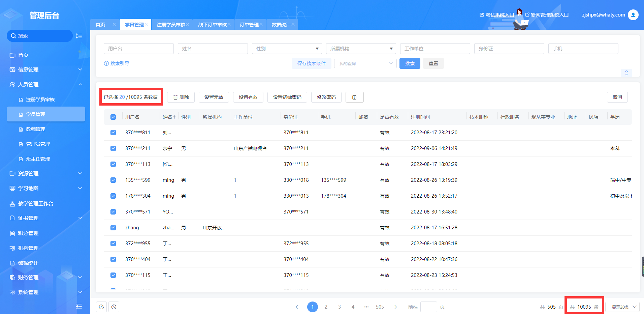The width and height of the screenshot is (644, 314).
Task: Open 新闻管理系统入口 link
Action: (x=547, y=15)
